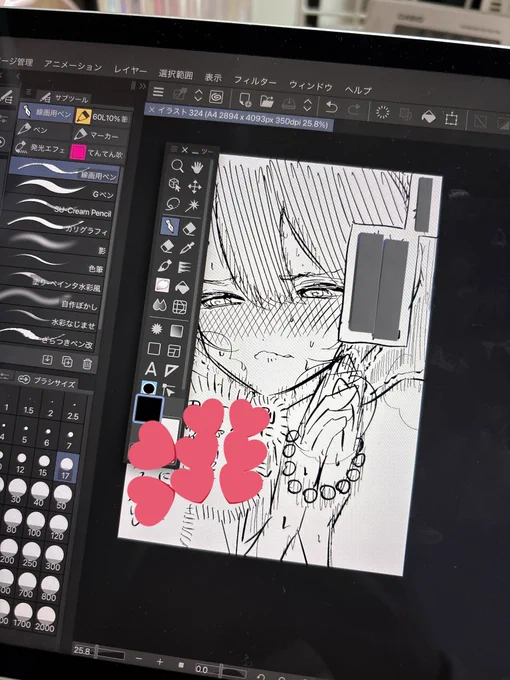Select the Move layer four-arrow tool
The image size is (510, 680).
194,186
